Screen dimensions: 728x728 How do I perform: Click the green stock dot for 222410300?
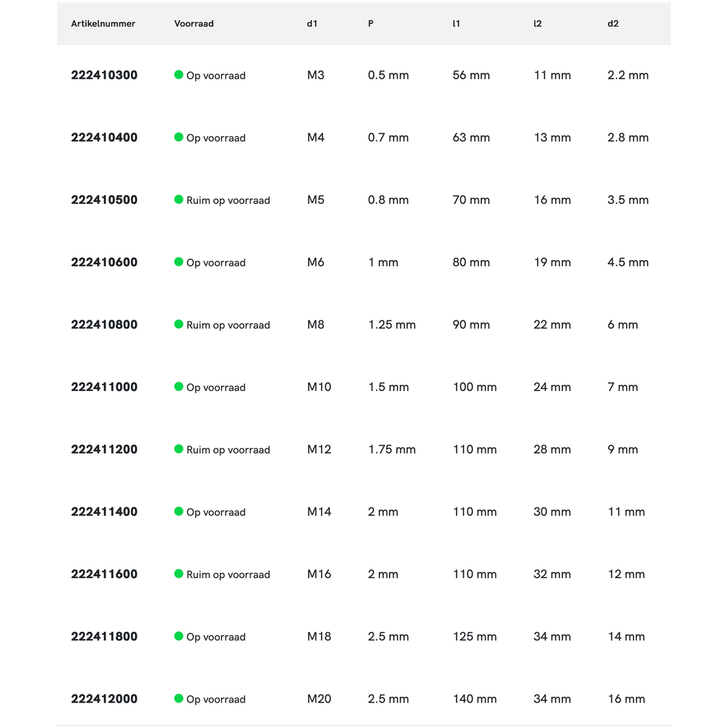pyautogui.click(x=178, y=75)
